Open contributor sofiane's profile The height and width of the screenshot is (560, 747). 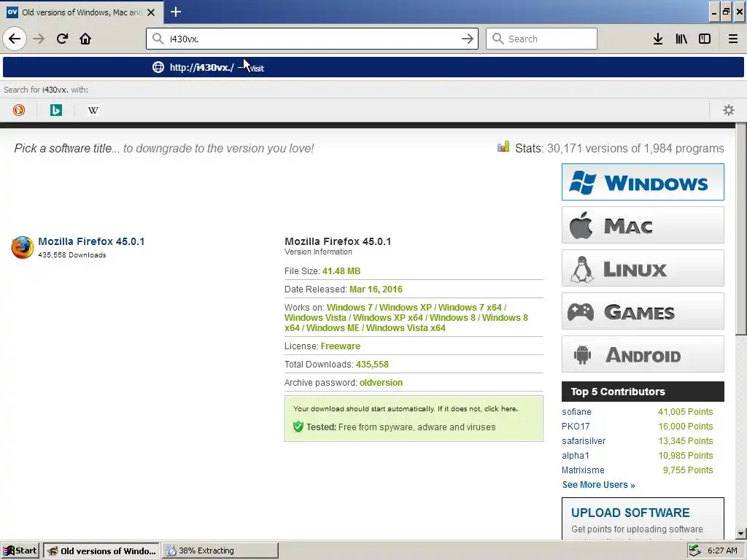576,411
